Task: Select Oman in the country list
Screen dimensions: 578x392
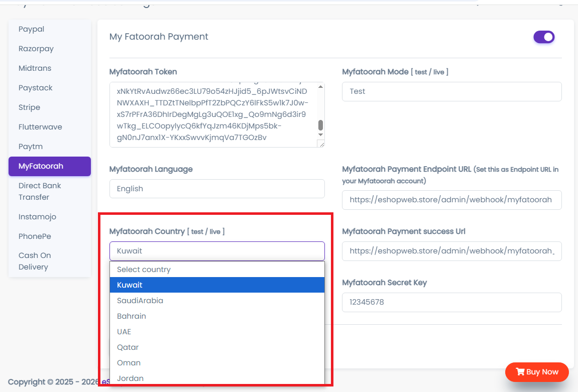Action: click(217, 362)
